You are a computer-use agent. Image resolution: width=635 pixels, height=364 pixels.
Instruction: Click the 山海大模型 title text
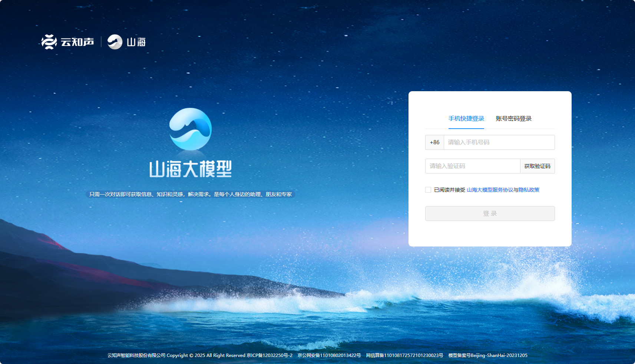[190, 169]
